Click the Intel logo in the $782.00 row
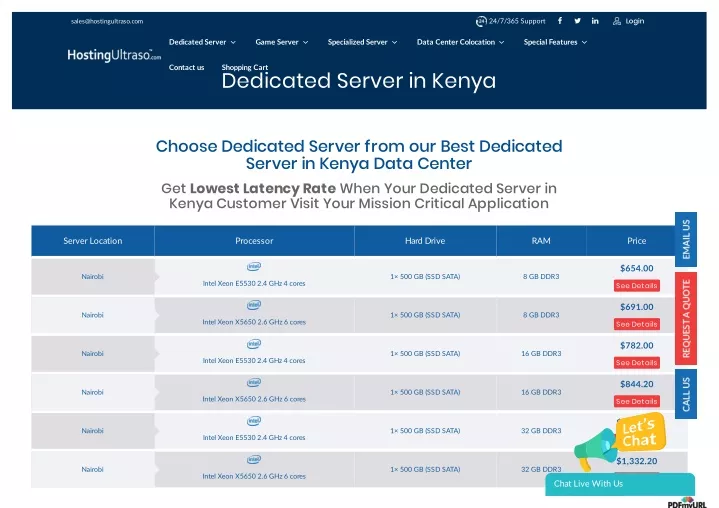 coord(254,344)
